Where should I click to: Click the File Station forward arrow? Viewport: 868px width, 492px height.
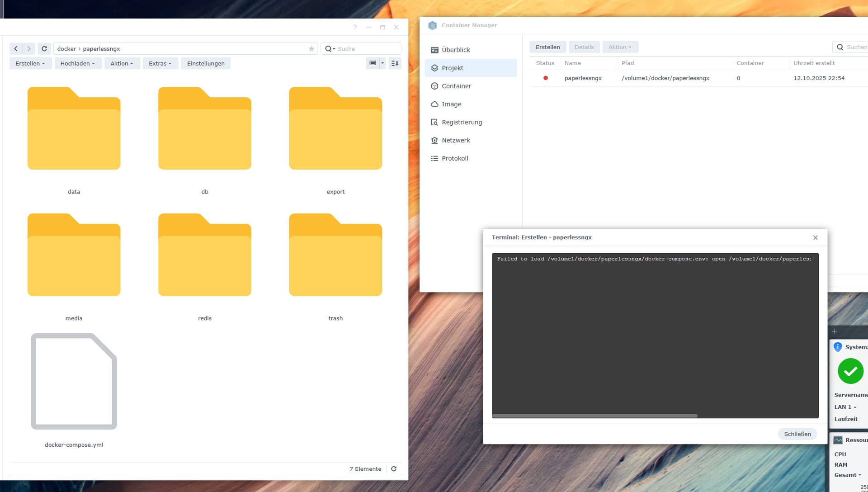point(29,49)
